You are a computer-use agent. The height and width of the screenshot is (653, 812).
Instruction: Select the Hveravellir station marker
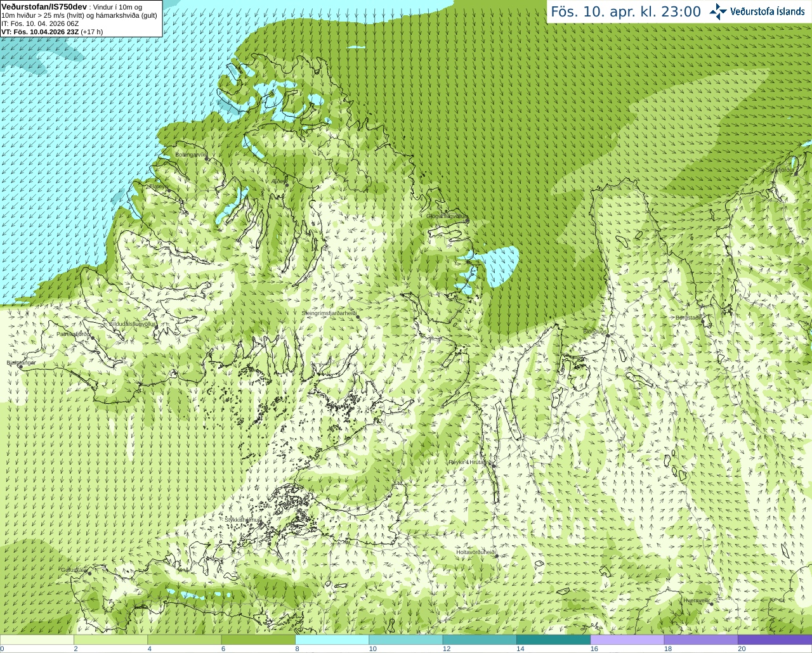click(711, 604)
